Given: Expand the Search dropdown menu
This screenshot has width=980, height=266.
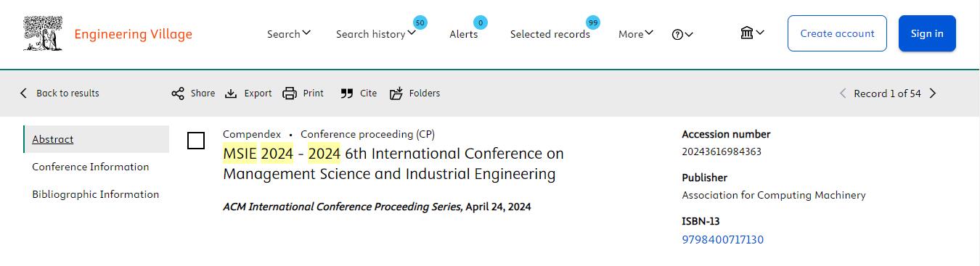Looking at the screenshot, I should click(x=289, y=34).
